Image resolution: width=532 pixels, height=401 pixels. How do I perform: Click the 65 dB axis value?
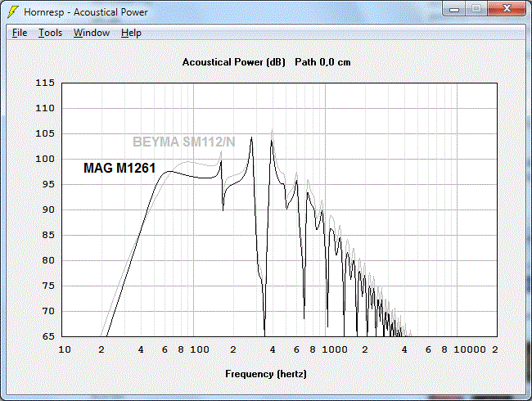pos(48,336)
